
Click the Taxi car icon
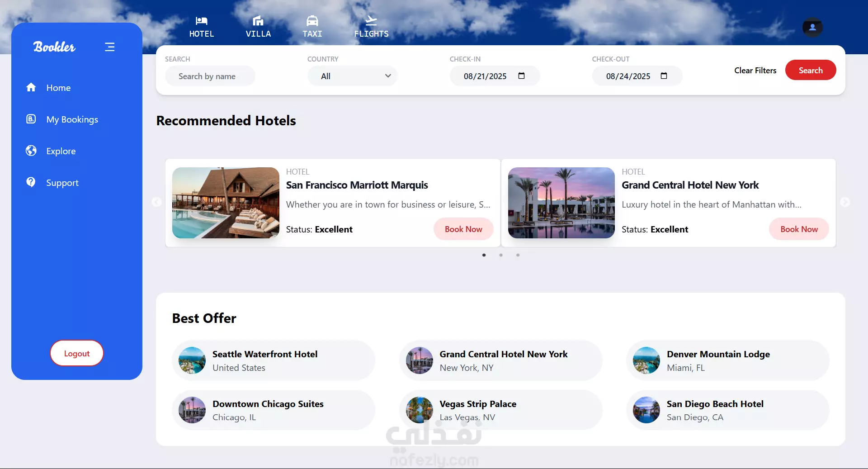tap(312, 20)
